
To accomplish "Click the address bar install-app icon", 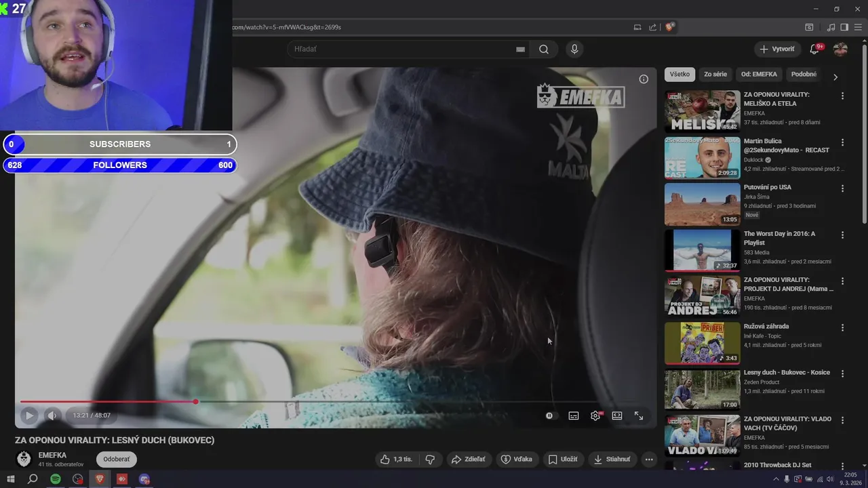I will coord(637,27).
